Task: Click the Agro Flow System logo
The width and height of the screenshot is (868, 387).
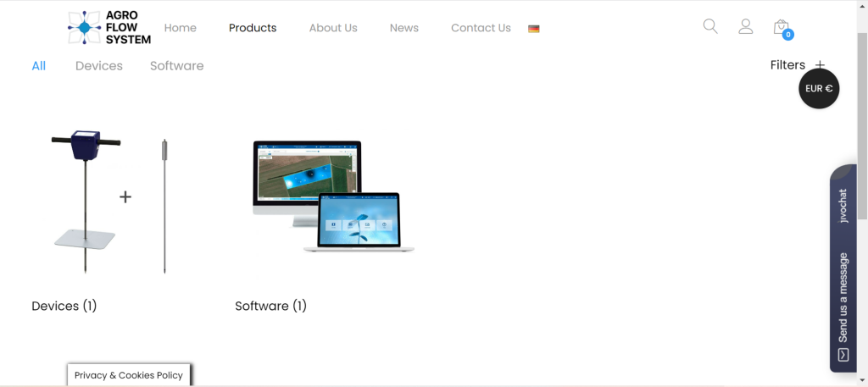Action: coord(109,28)
